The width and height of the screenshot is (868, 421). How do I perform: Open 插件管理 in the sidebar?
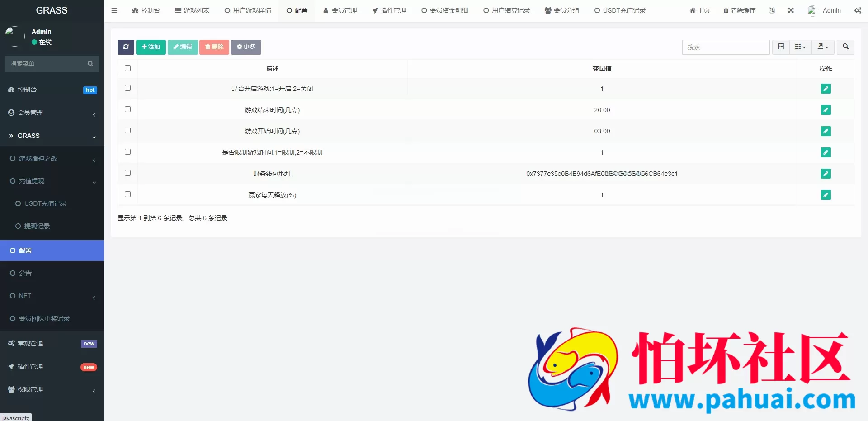[x=52, y=366]
